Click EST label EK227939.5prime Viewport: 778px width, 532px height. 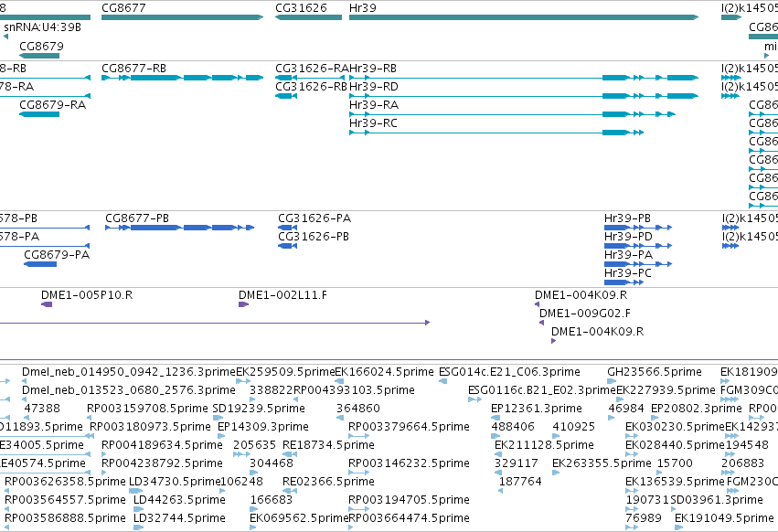point(666,390)
